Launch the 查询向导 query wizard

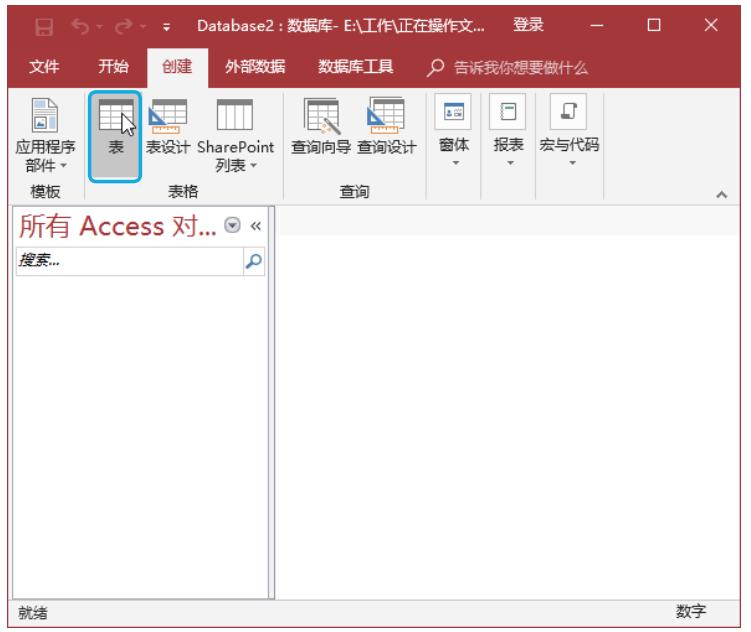pyautogui.click(x=321, y=127)
